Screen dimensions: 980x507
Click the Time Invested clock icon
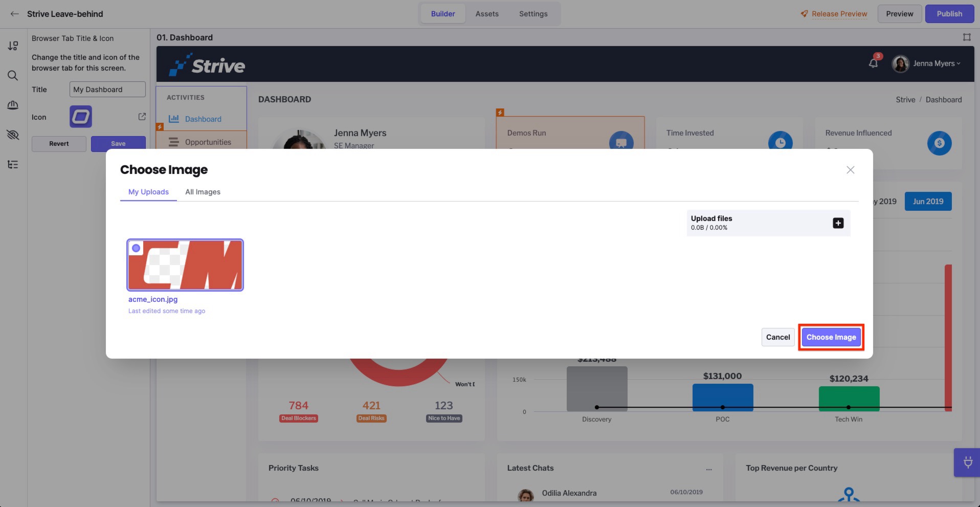pos(781,142)
